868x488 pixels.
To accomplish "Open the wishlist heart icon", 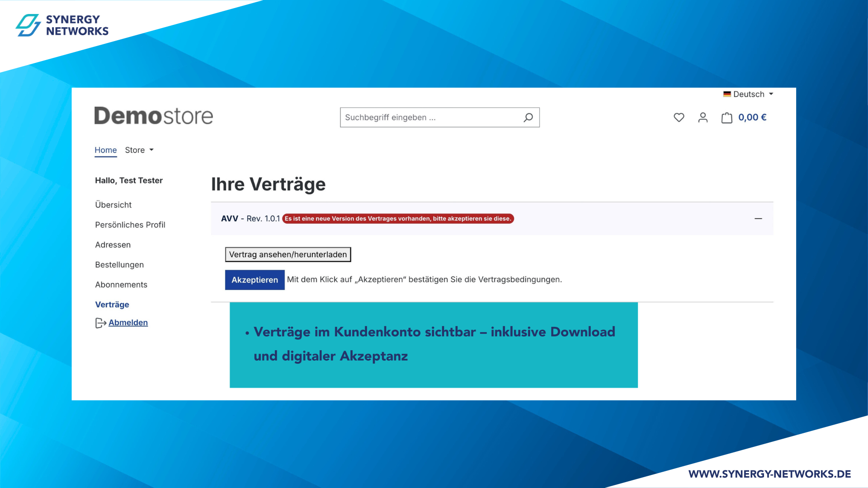I will pyautogui.click(x=679, y=117).
